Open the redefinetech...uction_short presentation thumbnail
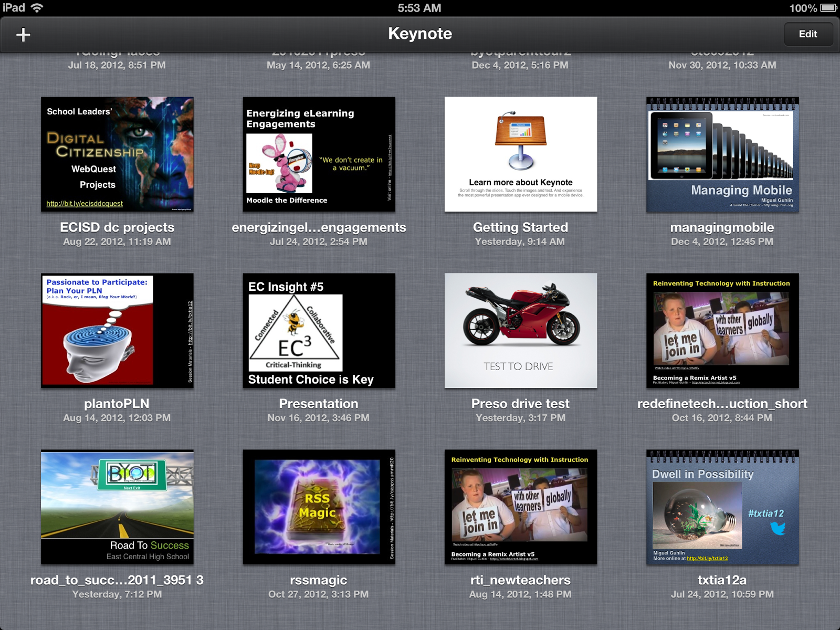This screenshot has width=840, height=630. click(722, 331)
